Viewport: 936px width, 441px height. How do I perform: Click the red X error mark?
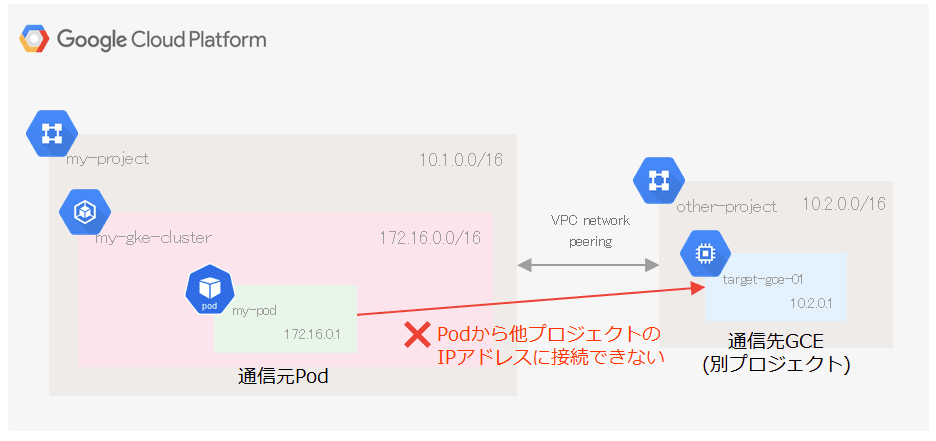417,335
